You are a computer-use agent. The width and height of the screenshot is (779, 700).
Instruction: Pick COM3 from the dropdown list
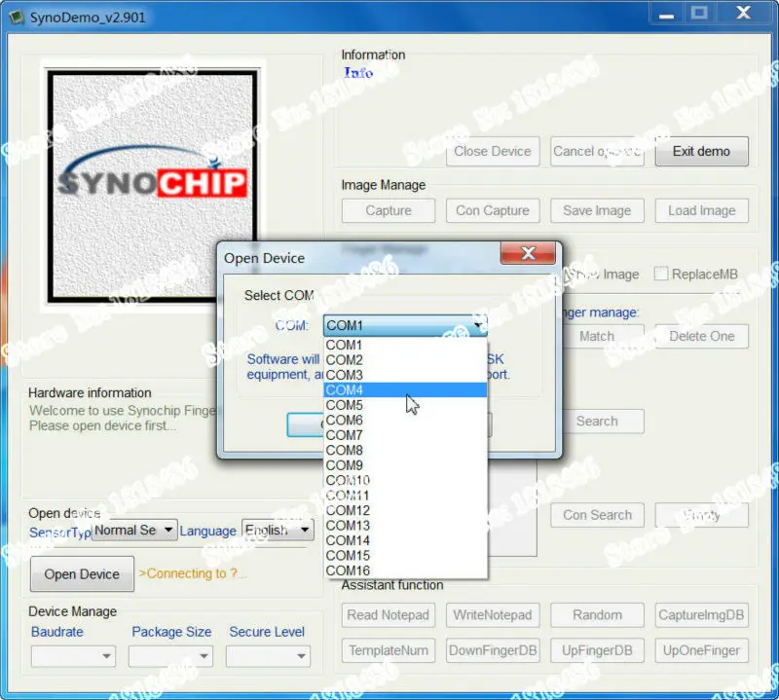[x=405, y=375]
